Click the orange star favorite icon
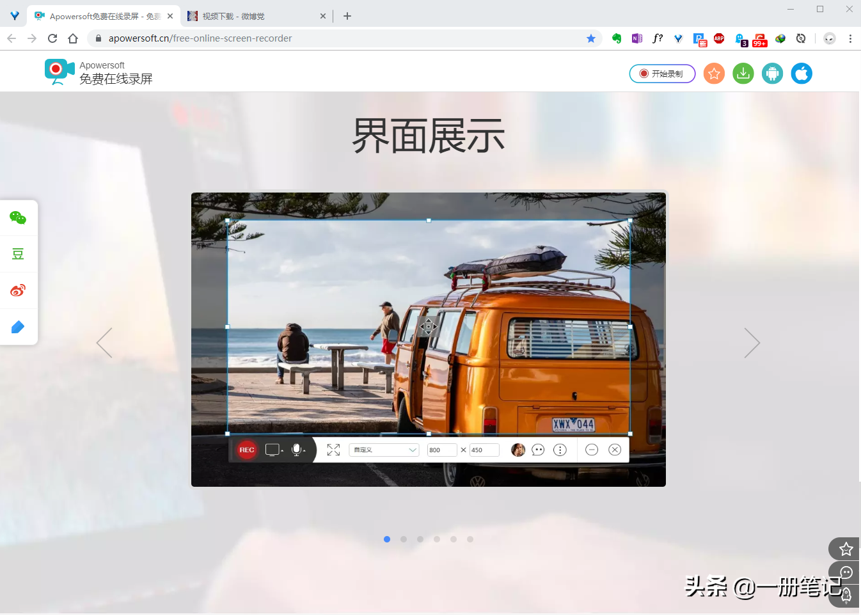This screenshot has width=861, height=616. 714,74
